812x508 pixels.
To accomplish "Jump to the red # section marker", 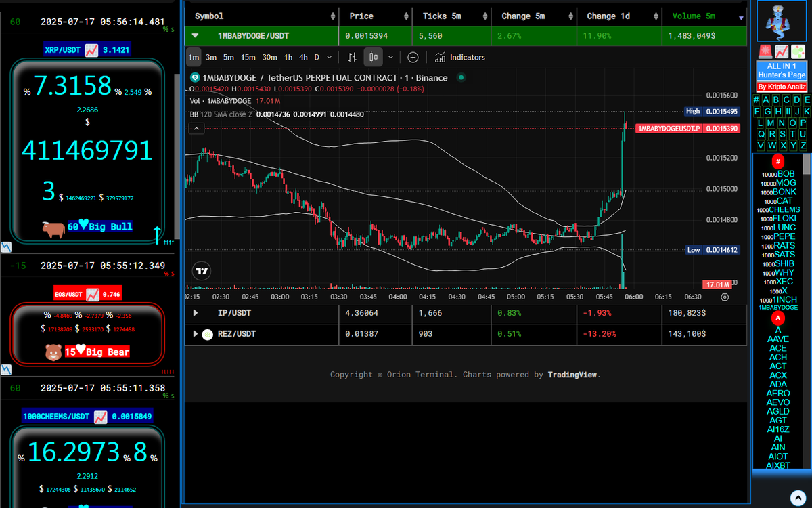I will click(x=778, y=161).
